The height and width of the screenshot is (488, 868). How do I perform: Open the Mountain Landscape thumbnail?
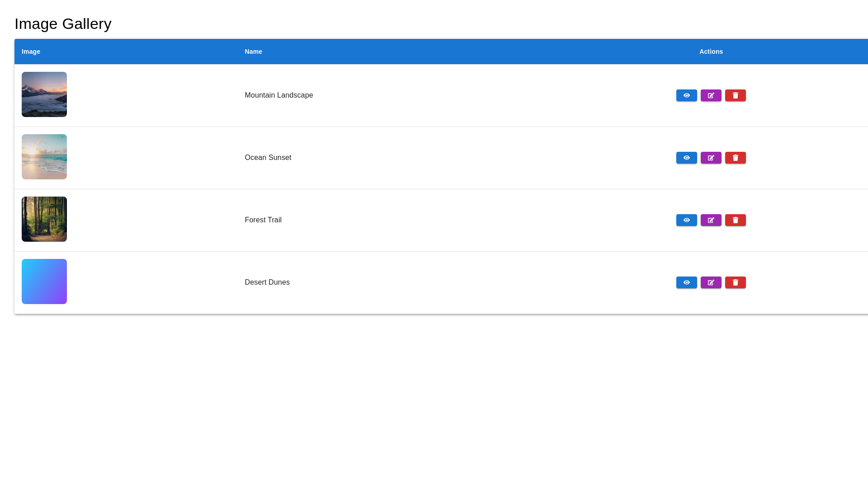[44, 94]
